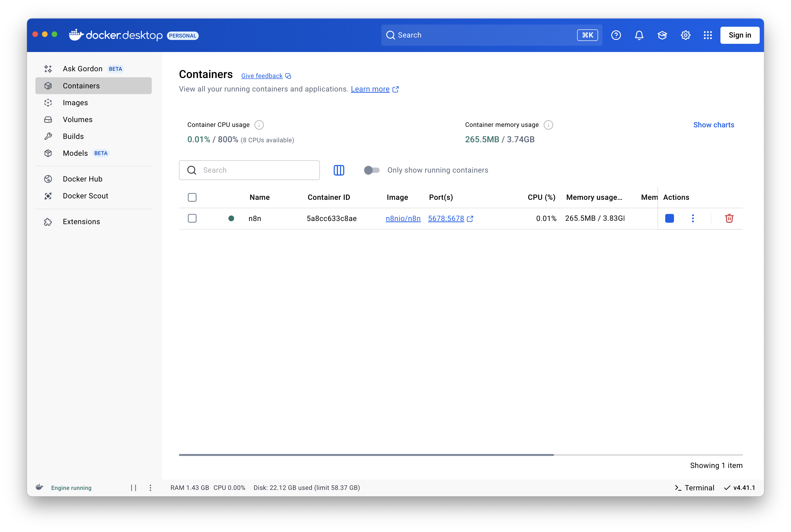Open Models in sidebar
Viewport: 791px width, 532px height.
(x=93, y=153)
